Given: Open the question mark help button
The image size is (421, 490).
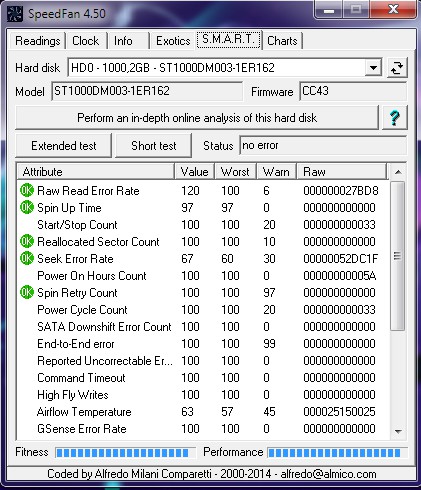Looking at the screenshot, I should coord(395,118).
